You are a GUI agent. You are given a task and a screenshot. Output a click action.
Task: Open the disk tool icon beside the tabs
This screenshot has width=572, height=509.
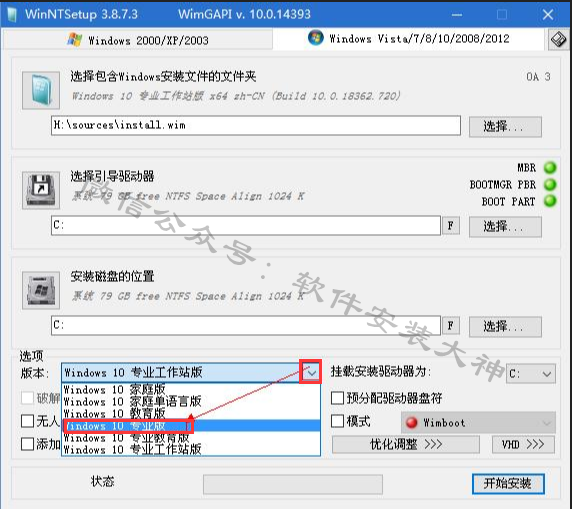coord(558,39)
